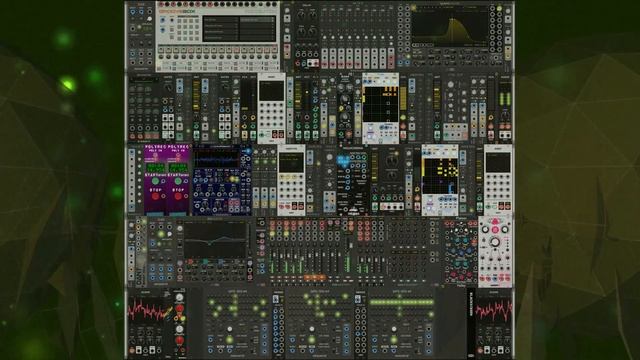Toggle green run button on second gate sequencer
640x360 pixels.
pyautogui.click(x=312, y=340)
